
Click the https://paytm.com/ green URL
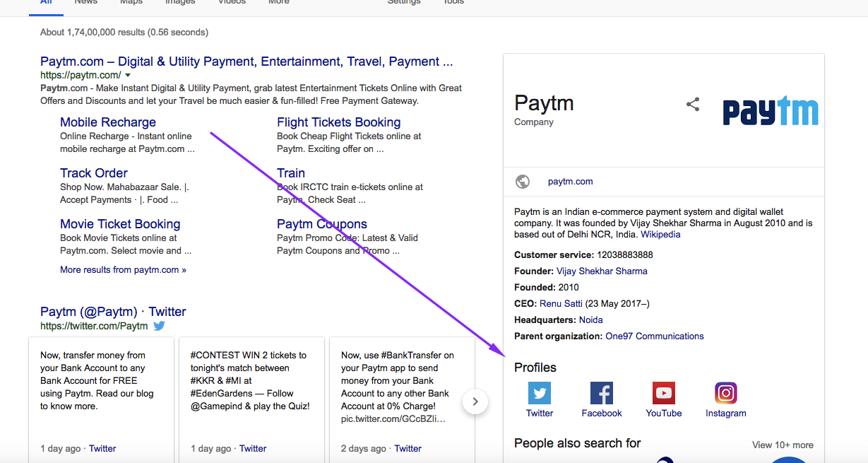pyautogui.click(x=81, y=76)
